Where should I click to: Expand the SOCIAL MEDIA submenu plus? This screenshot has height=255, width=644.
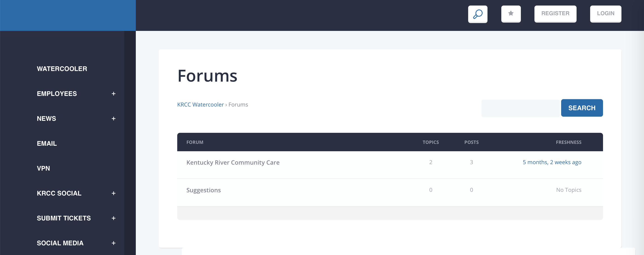coord(113,243)
